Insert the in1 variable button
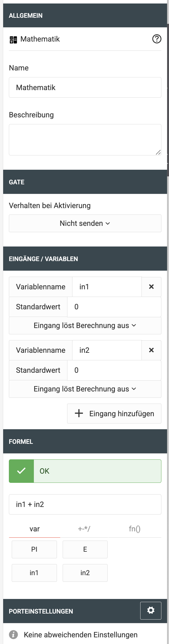 (34, 573)
